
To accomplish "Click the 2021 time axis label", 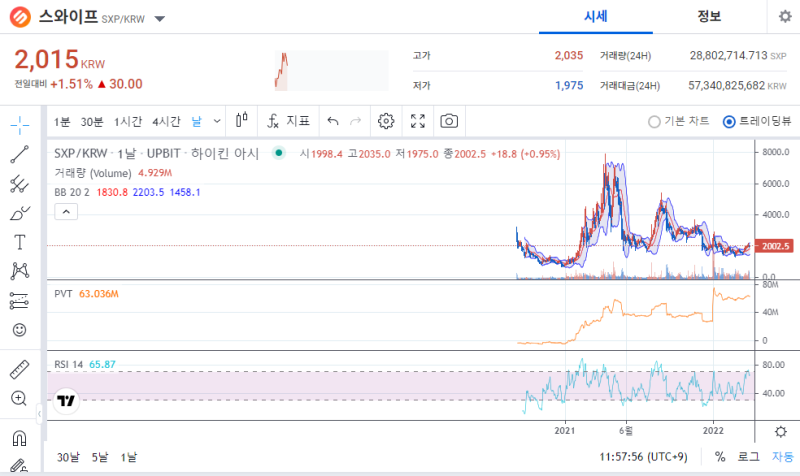I will pyautogui.click(x=565, y=431).
